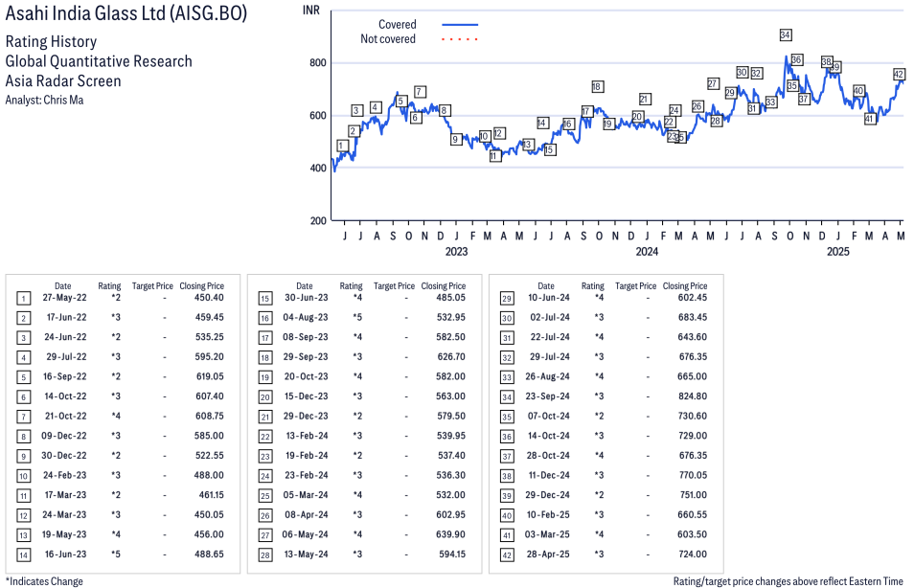Click the boxed index 28 in the middle table

point(265,554)
